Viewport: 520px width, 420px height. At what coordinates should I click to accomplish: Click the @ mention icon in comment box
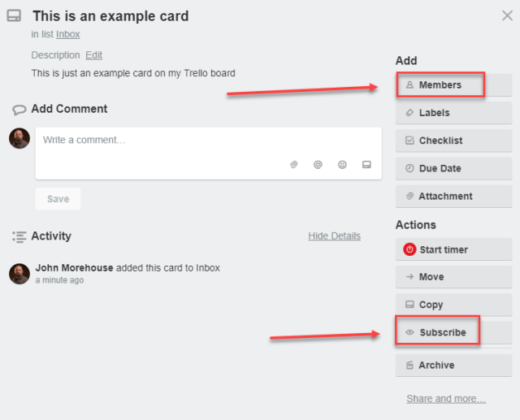coord(318,165)
